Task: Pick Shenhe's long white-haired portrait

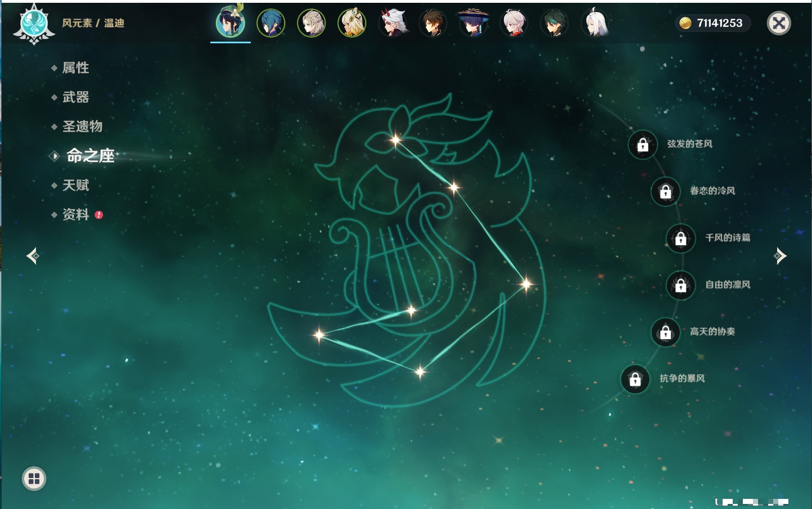Action: 595,23
